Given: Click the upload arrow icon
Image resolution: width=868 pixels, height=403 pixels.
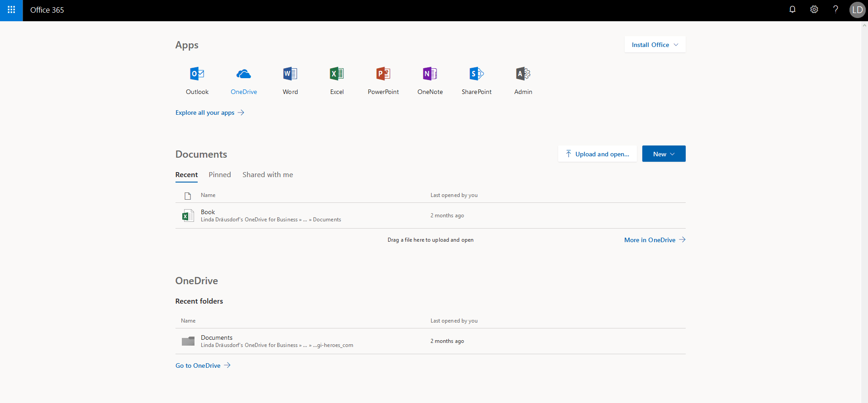Looking at the screenshot, I should [x=569, y=154].
